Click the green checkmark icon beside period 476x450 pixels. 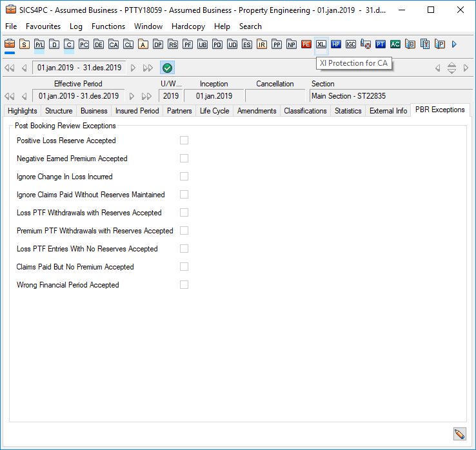[167, 68]
